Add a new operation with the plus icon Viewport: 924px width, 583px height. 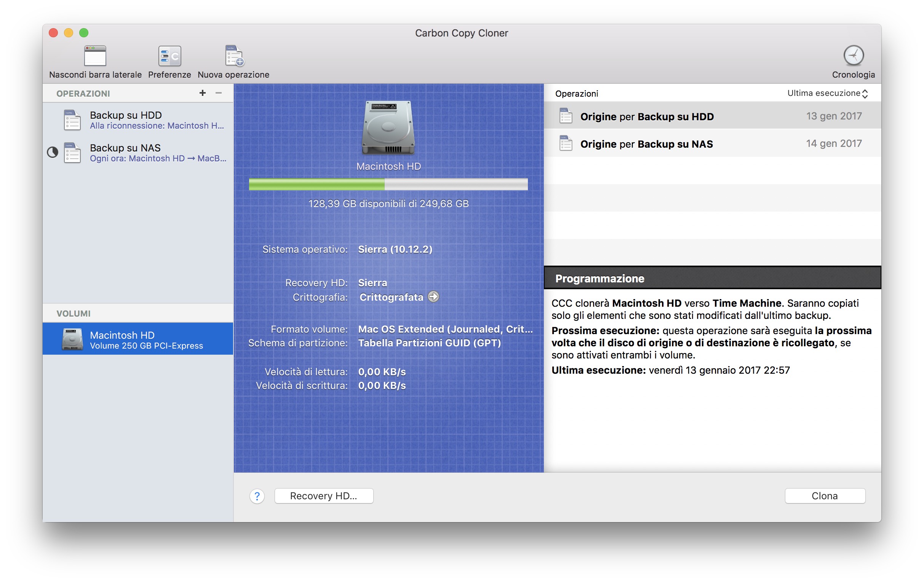(x=203, y=93)
